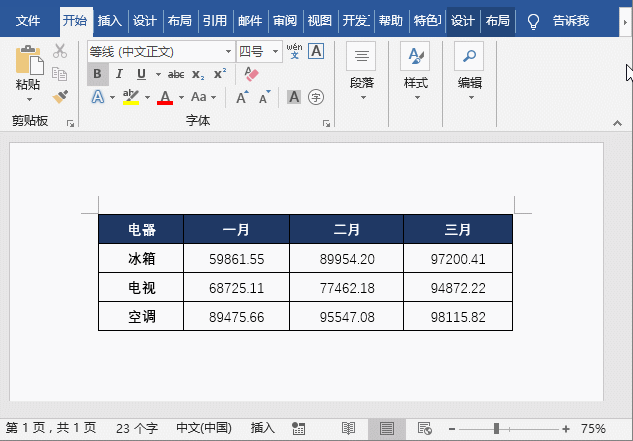The height and width of the screenshot is (441, 633).
Task: Open the phonetic guide (wén) tool
Action: (294, 51)
